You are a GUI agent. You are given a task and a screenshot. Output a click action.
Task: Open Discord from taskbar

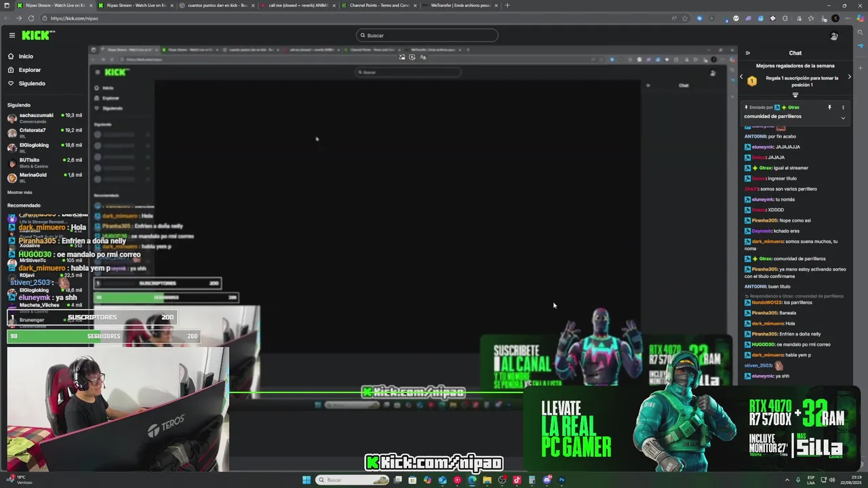[x=547, y=480]
